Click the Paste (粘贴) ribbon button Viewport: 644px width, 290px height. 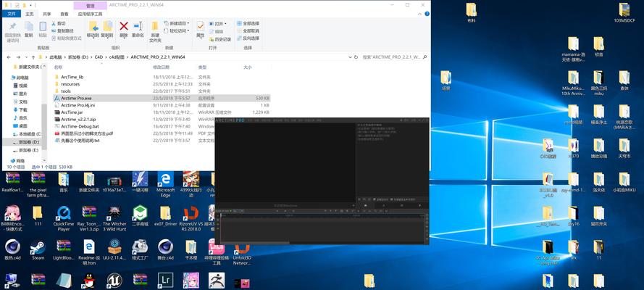(x=43, y=29)
